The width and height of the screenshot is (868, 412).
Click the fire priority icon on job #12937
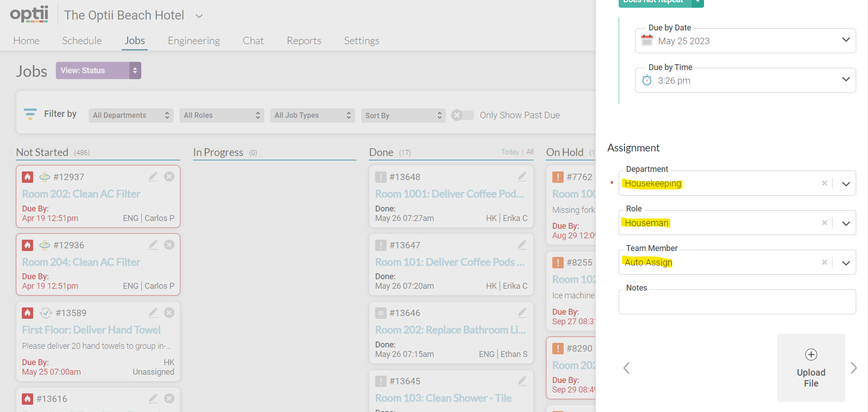click(28, 177)
